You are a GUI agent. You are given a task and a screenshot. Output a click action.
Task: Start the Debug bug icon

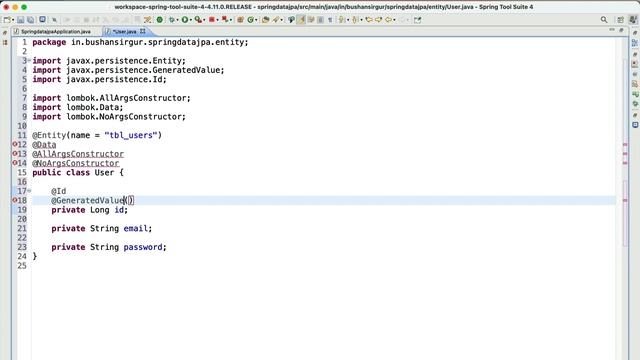point(172,20)
